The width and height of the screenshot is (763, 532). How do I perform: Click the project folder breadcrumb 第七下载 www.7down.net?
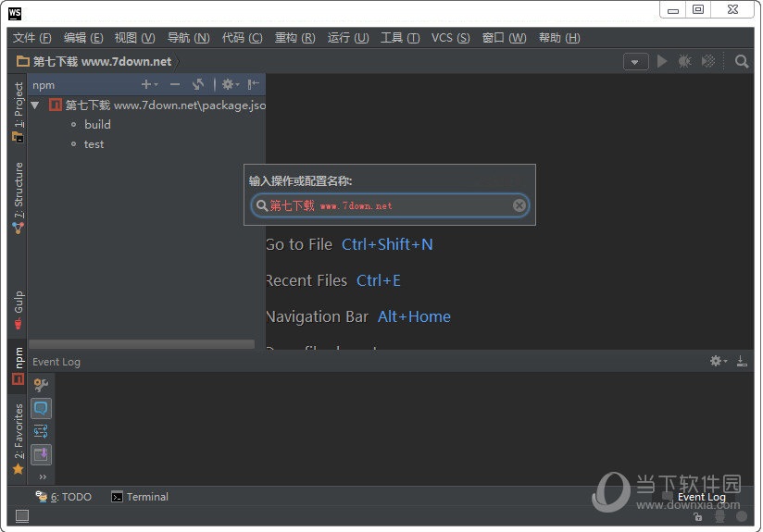[94, 62]
